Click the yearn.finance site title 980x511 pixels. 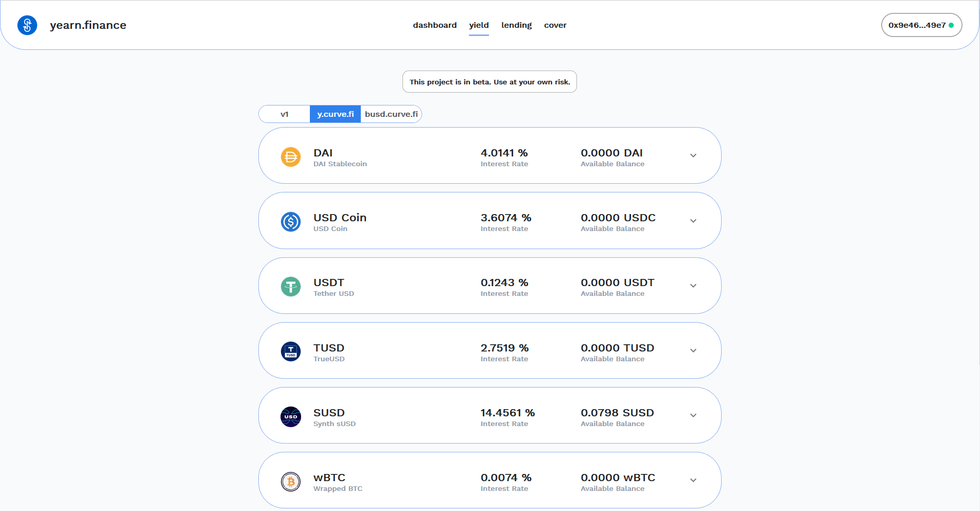[88, 25]
